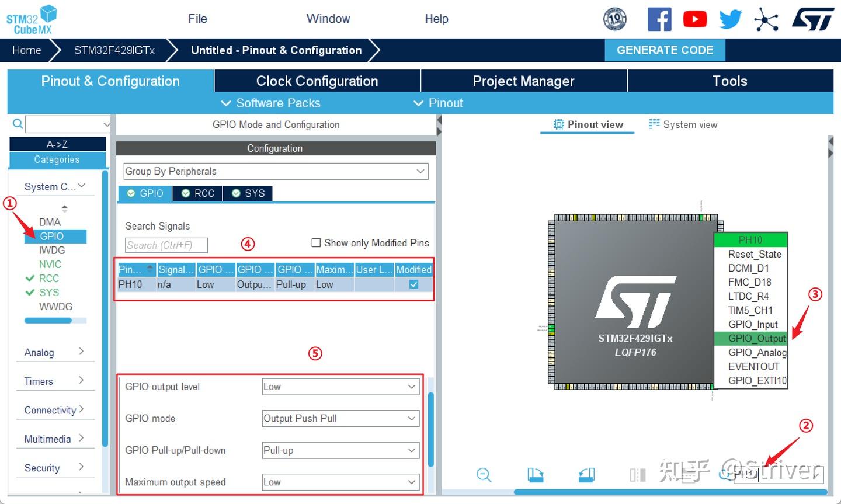This screenshot has width=841, height=504.
Task: Select NVIC in System Core list
Action: [x=50, y=264]
